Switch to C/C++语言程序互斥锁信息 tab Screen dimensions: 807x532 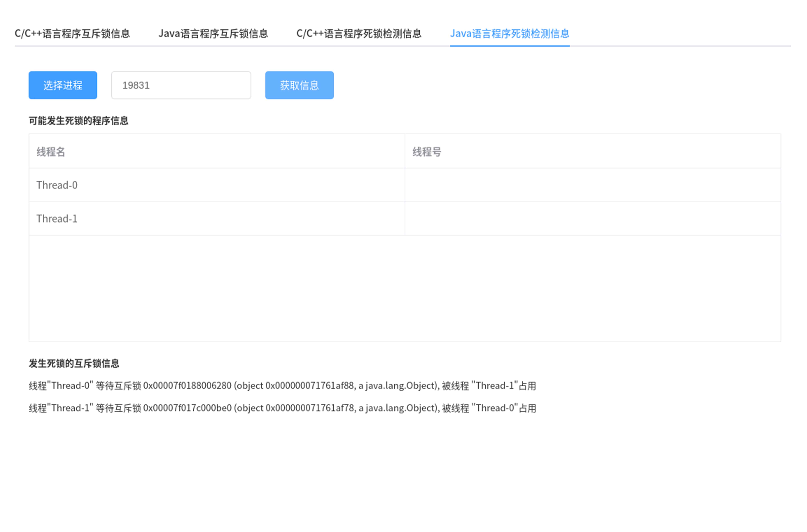72,34
